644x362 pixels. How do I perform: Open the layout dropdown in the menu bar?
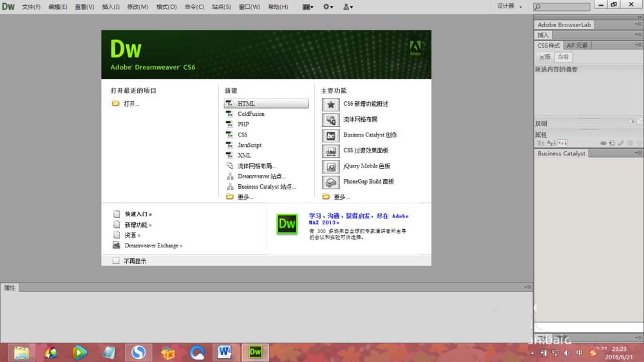point(308,6)
